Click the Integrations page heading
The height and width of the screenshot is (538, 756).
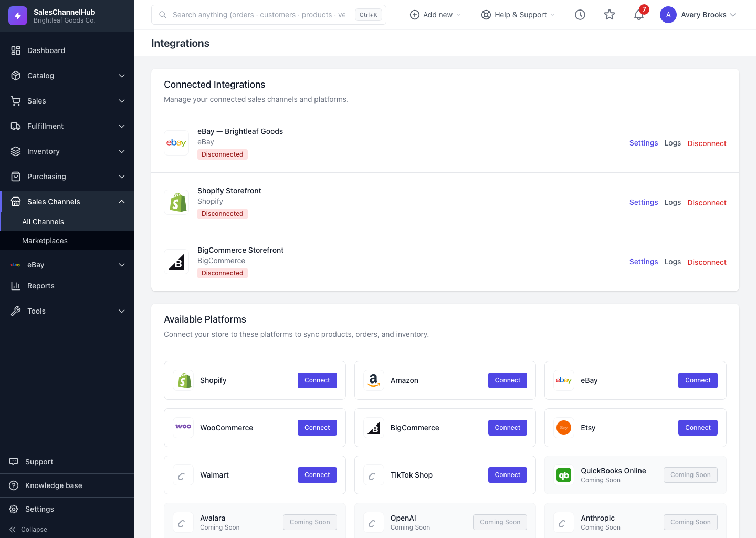point(180,43)
